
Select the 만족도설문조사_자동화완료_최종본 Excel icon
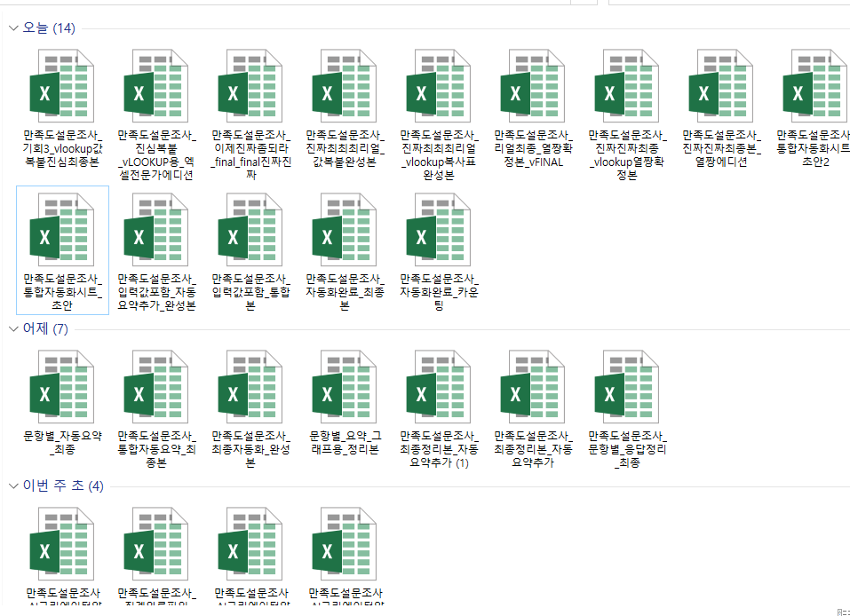pyautogui.click(x=345, y=229)
